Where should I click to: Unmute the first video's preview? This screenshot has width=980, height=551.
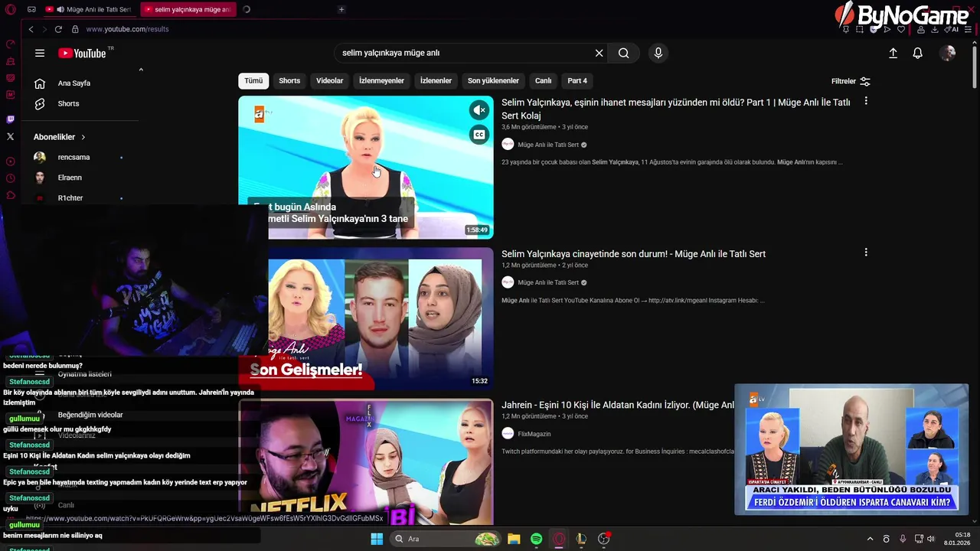(x=479, y=110)
